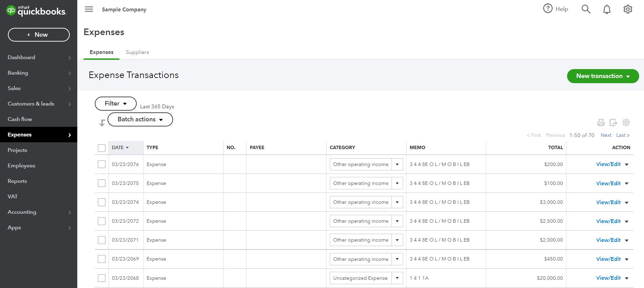Toggle the hamburger navigation menu

89,9
